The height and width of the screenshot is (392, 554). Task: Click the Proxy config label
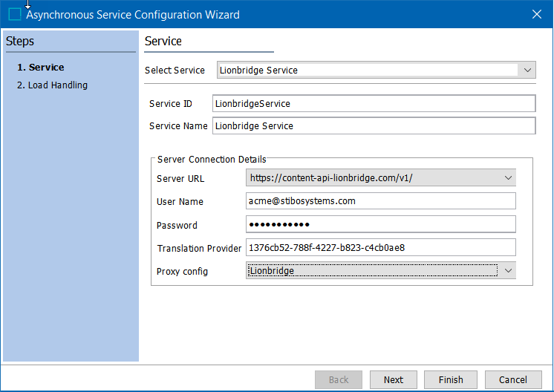182,272
